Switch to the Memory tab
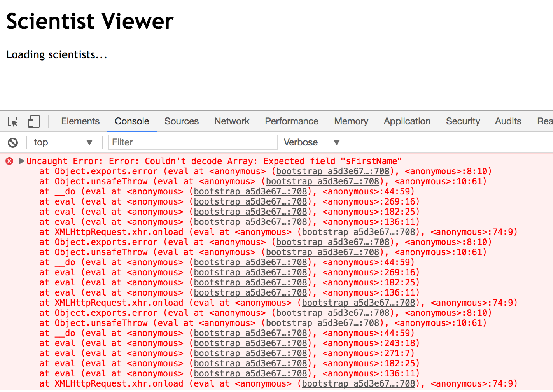This screenshot has width=553, height=392. [x=351, y=121]
